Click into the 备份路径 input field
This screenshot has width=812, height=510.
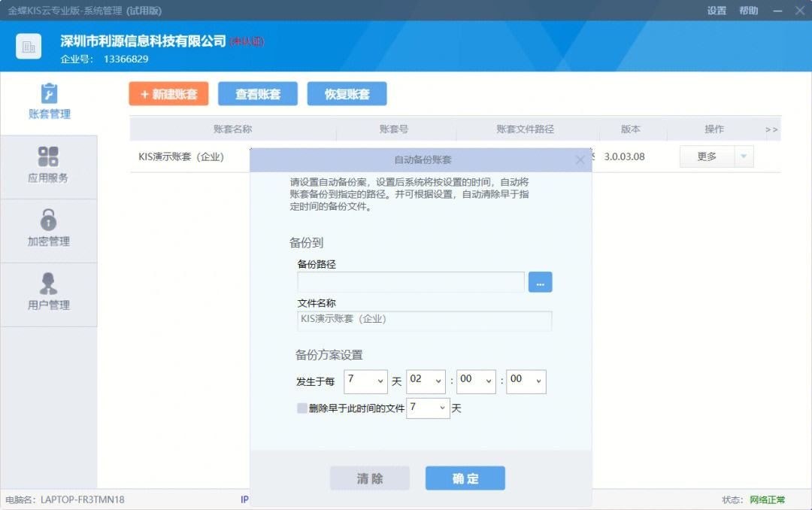pyautogui.click(x=411, y=282)
